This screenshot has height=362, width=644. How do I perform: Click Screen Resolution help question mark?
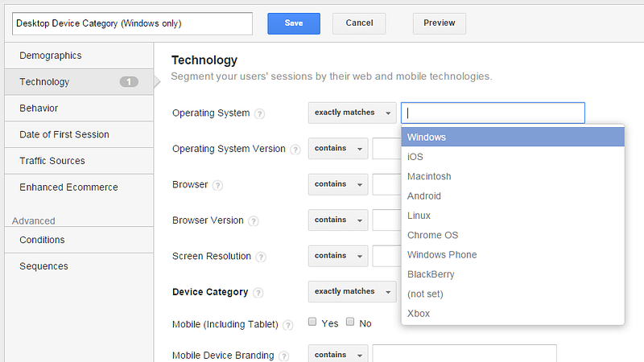click(x=261, y=257)
